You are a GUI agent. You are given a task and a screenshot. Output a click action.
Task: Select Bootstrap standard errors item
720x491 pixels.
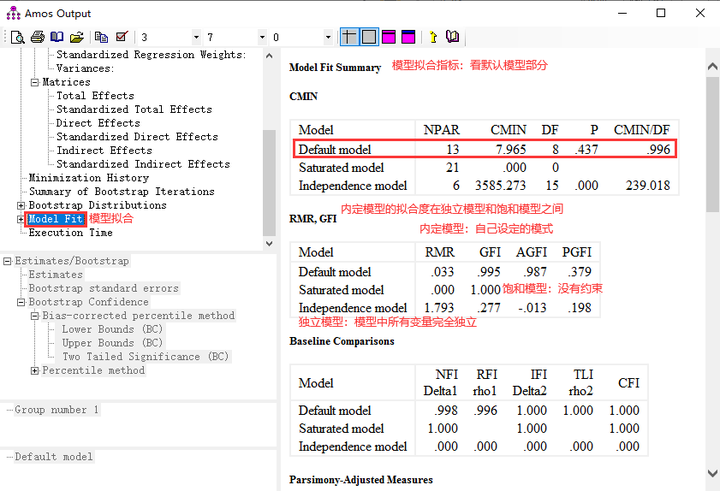(103, 288)
